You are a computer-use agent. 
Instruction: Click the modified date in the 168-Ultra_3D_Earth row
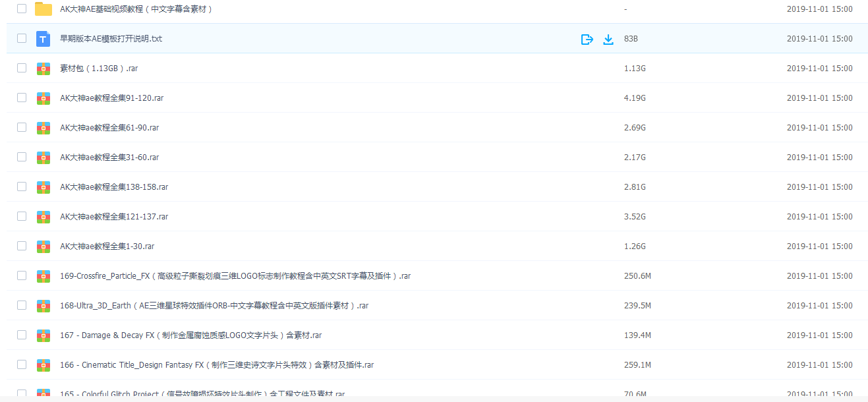[x=819, y=306]
